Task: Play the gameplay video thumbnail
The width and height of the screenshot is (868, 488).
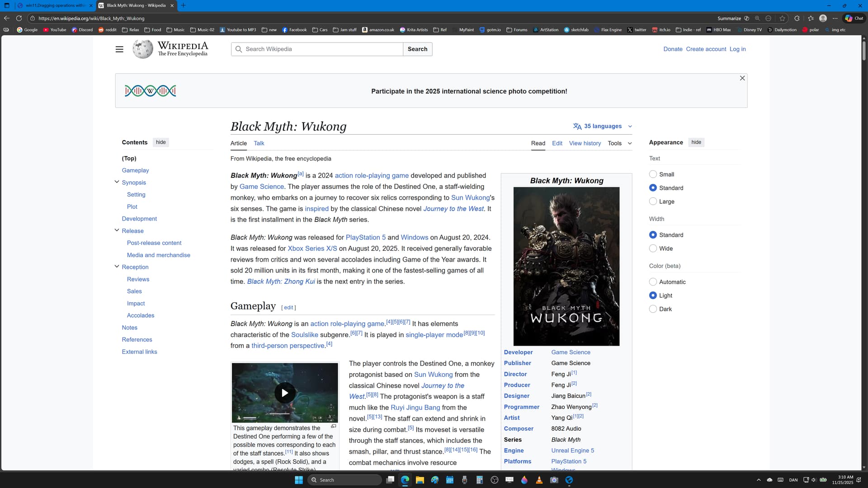Action: pos(285,393)
